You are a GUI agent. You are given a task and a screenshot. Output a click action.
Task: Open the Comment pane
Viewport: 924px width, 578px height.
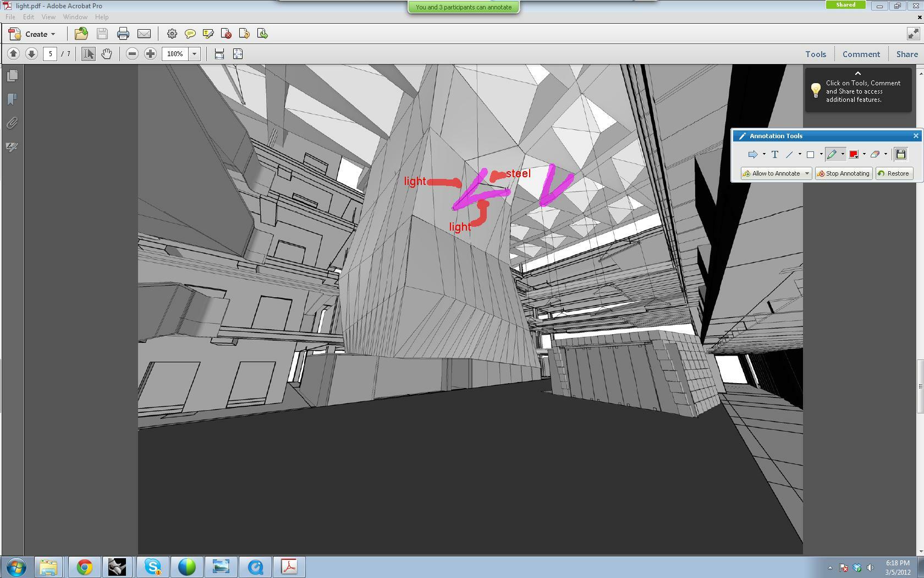(861, 54)
